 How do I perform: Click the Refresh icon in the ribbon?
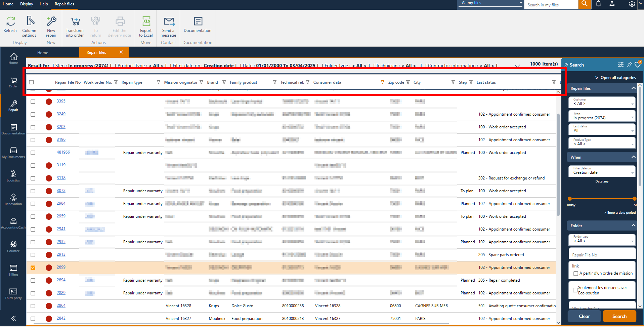(x=10, y=22)
